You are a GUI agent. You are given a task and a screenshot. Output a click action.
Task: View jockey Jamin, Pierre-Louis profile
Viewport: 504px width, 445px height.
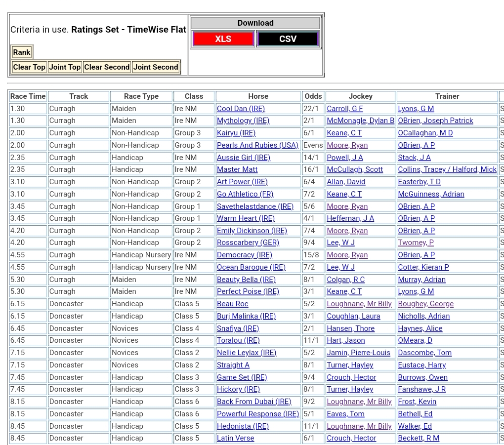[358, 353]
